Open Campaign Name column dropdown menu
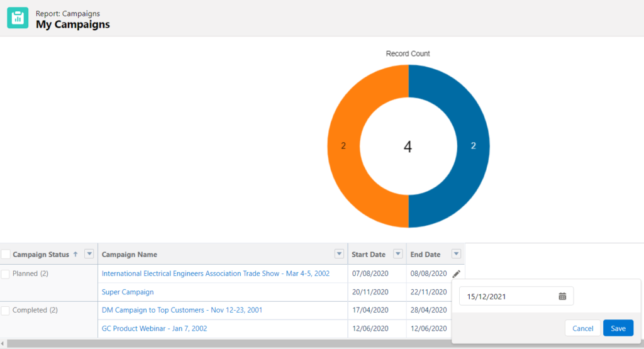Screen dimensions: 644x349 pos(339,254)
